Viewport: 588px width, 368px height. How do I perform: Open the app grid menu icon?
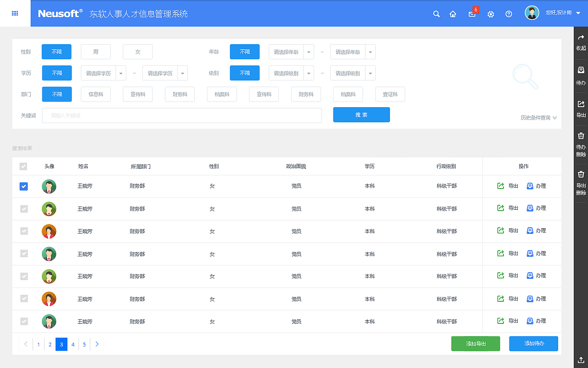click(15, 13)
